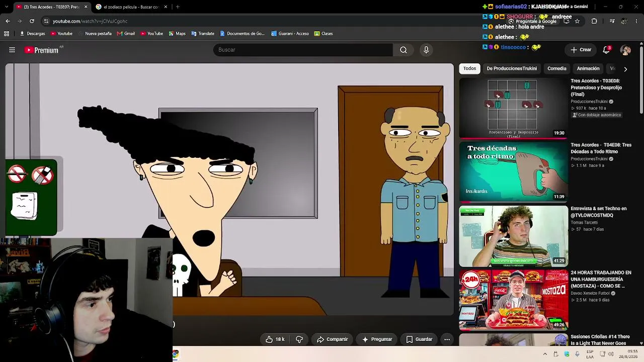Start voice search with the microphone icon

click(426, 50)
